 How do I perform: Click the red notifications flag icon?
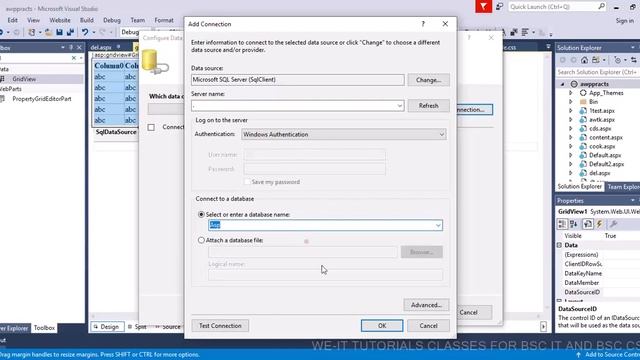point(483,7)
